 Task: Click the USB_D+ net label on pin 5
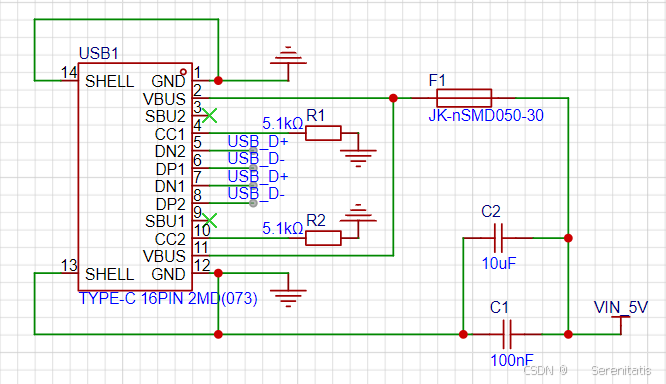[258, 141]
